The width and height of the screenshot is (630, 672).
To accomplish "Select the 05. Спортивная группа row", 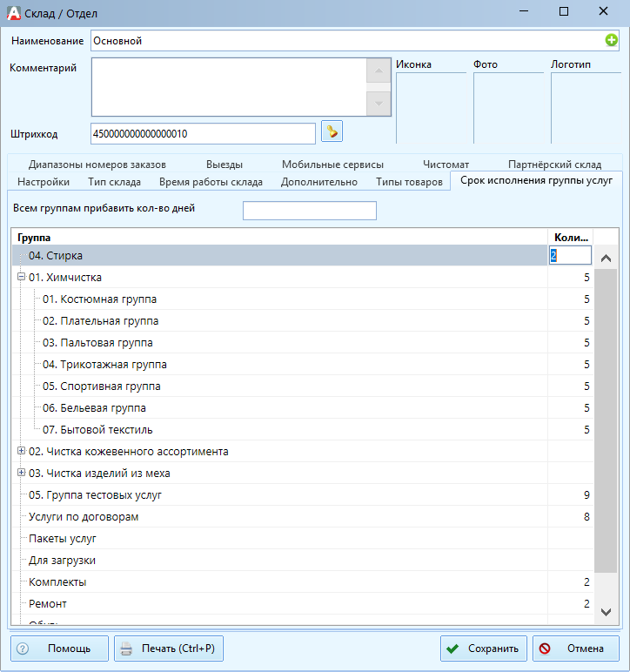I will [x=302, y=386].
